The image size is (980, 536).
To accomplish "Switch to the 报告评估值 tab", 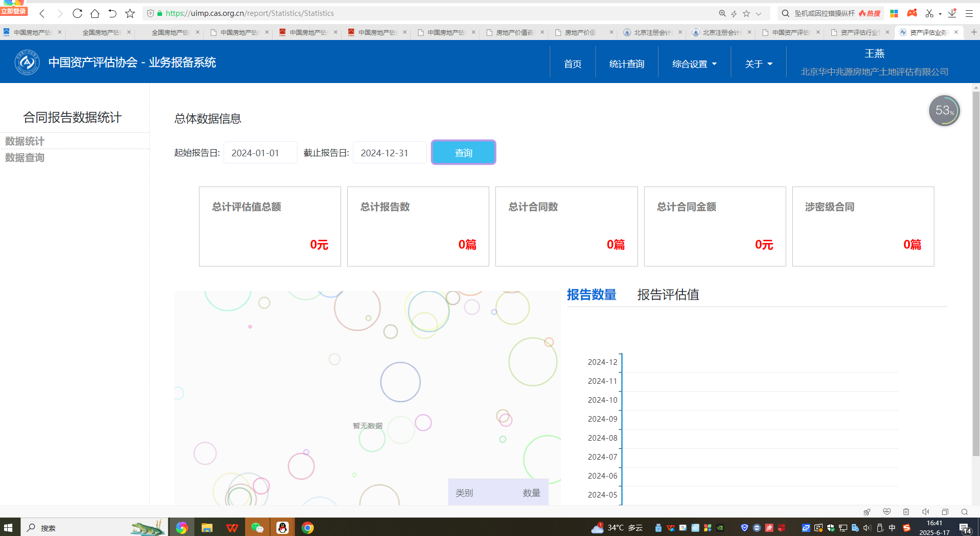I will [x=668, y=295].
